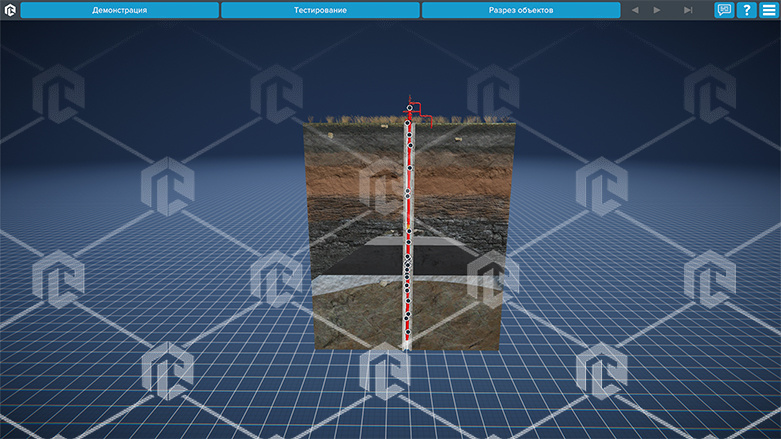The image size is (781, 439).
Task: Click the grassy surface on top of the block
Action: pyautogui.click(x=350, y=120)
